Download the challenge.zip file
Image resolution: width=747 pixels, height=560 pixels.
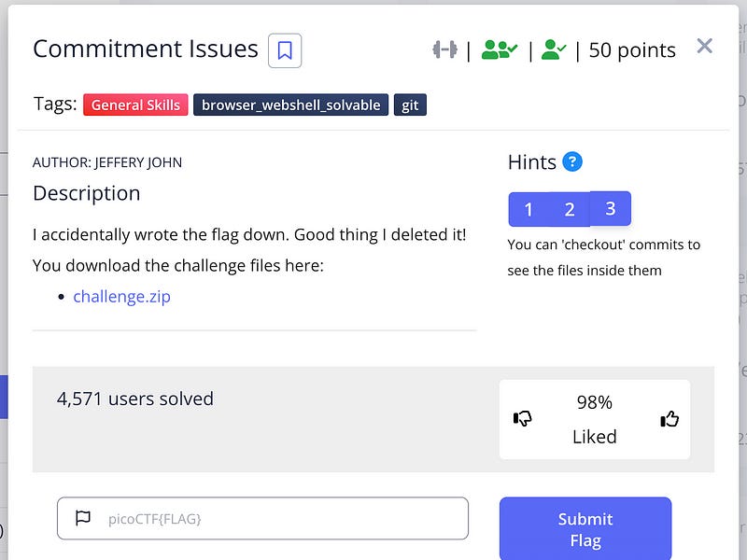coord(121,296)
